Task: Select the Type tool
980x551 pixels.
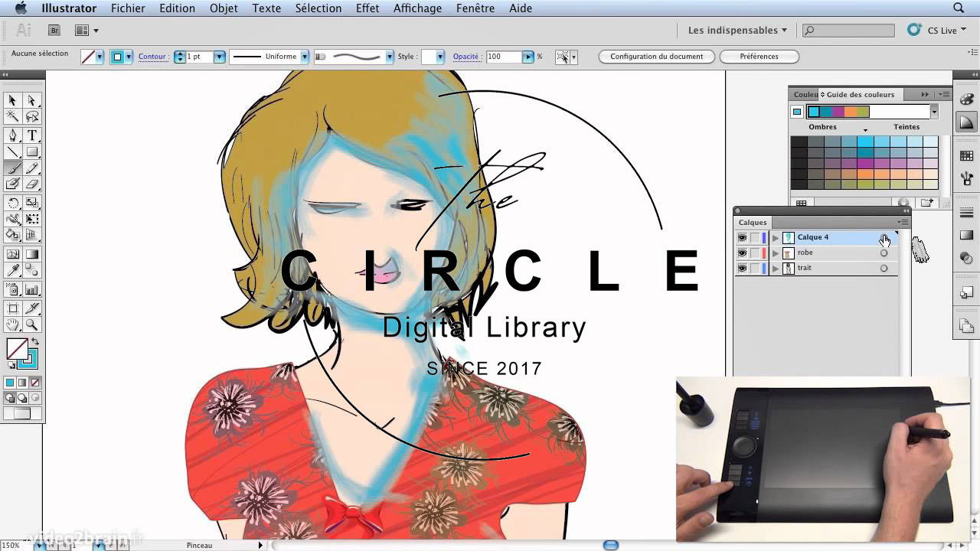Action: (32, 135)
